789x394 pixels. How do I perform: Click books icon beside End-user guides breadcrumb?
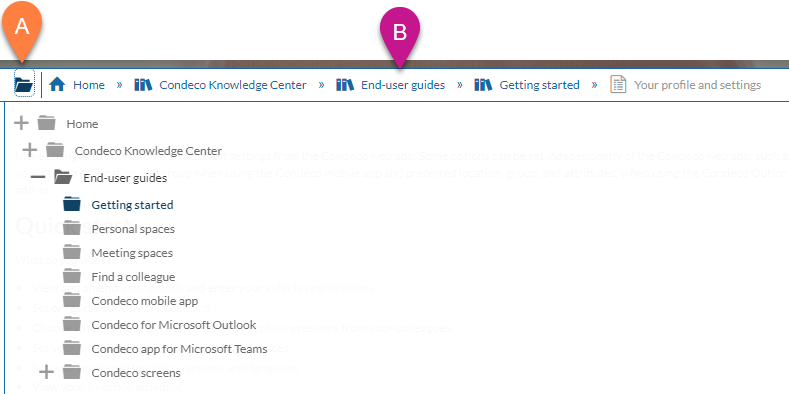(x=345, y=85)
